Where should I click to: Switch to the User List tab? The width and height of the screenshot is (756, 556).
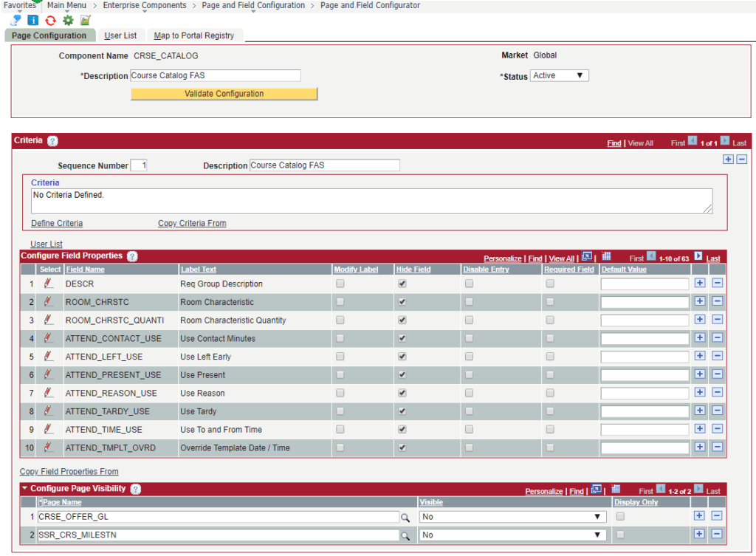[120, 35]
